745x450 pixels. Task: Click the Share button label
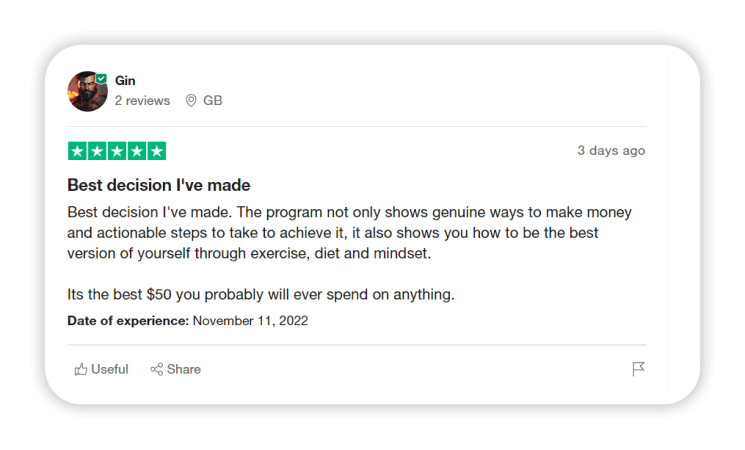click(x=184, y=370)
